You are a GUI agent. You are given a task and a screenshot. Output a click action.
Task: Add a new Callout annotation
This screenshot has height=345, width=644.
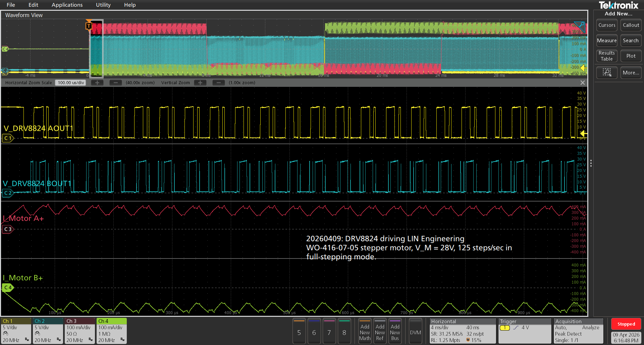[x=631, y=25]
